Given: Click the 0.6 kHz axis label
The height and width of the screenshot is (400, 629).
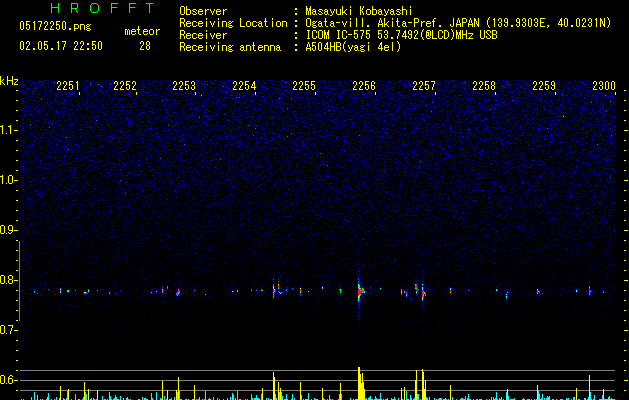Looking at the screenshot, I should pyautogui.click(x=8, y=380).
